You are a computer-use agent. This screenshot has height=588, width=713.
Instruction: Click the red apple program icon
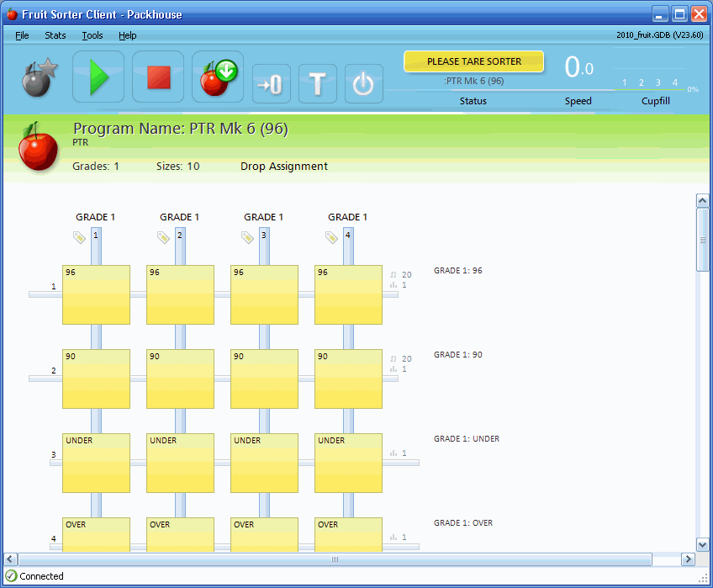pos(38,147)
